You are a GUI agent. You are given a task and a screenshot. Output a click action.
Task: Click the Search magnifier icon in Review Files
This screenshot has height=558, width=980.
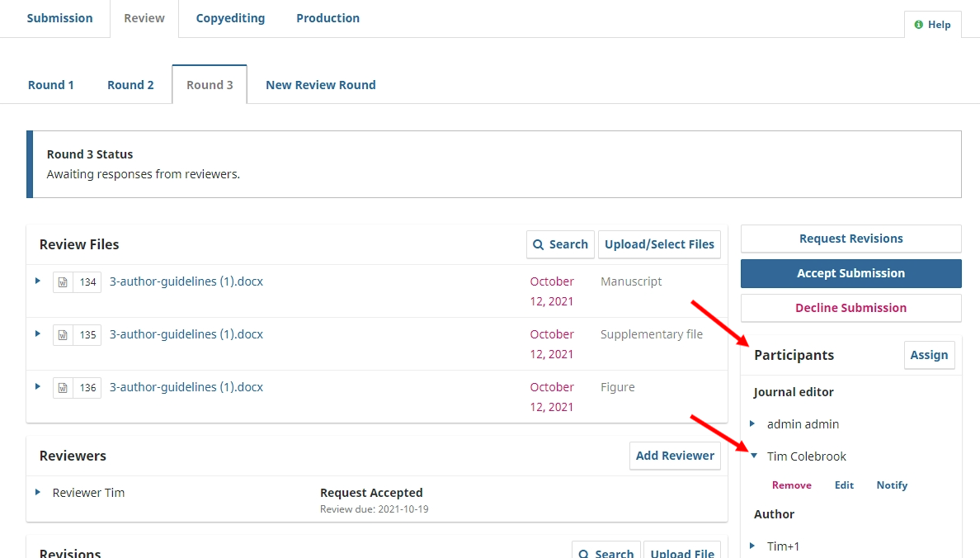coord(538,244)
